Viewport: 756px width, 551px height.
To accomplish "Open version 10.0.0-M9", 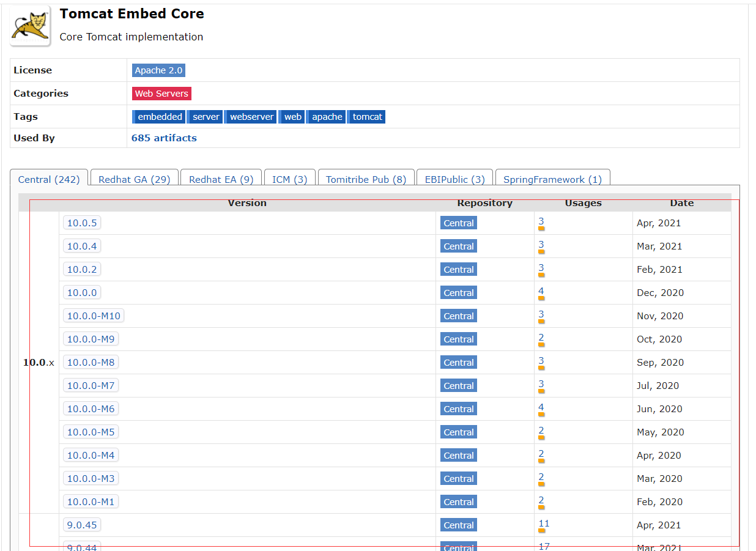I will (91, 339).
